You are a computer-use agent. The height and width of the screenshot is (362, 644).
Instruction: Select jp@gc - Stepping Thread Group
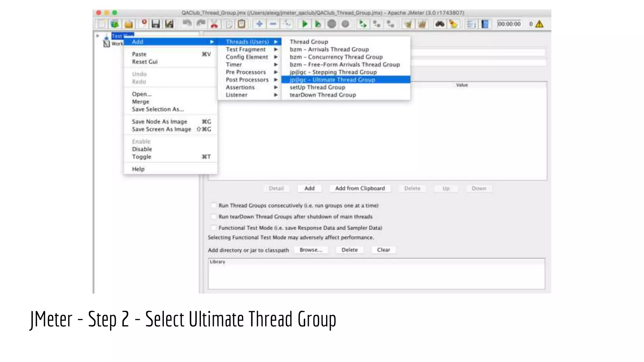coord(346,72)
